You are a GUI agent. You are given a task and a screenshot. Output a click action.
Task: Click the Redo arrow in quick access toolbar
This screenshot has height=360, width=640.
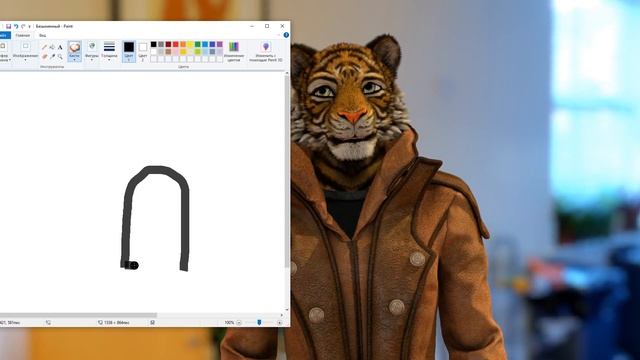pyautogui.click(x=23, y=27)
